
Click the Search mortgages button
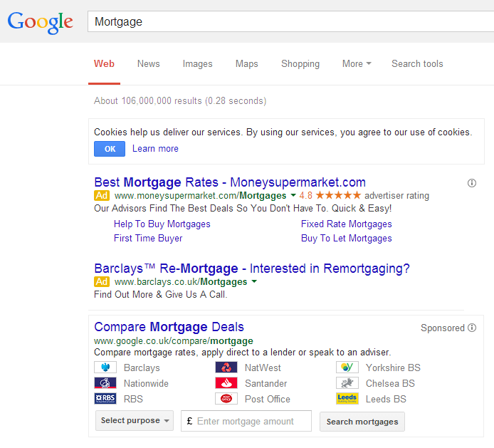pos(362,422)
